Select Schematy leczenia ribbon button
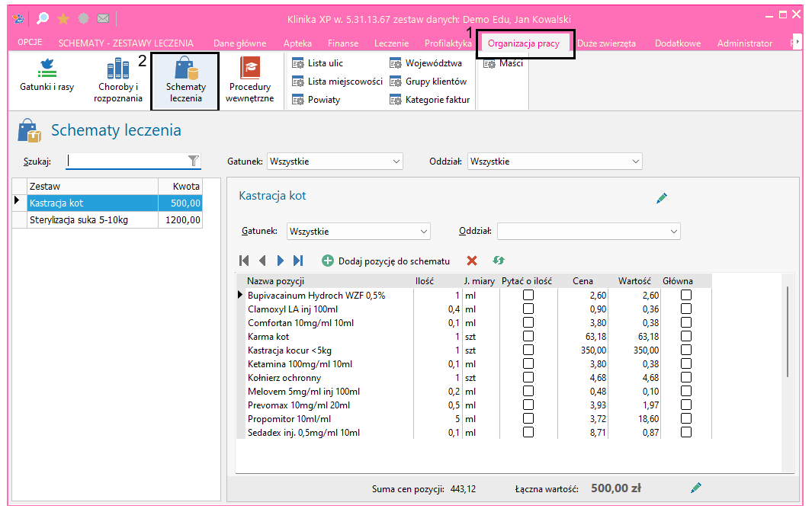Image resolution: width=812 pixels, height=512 pixels. (x=185, y=80)
